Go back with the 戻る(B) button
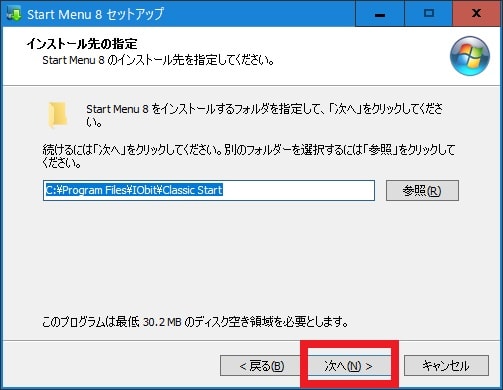 coord(261,366)
